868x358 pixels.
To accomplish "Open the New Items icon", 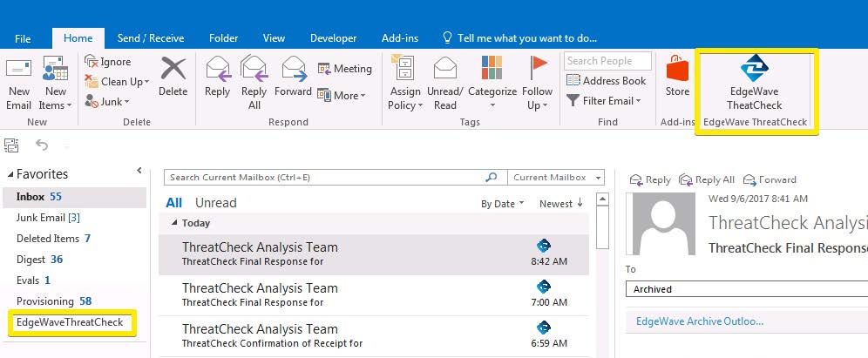I will point(55,69).
